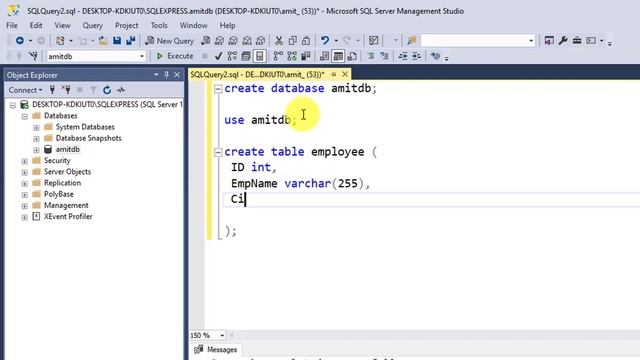Select the XEvent Profiler tree item
This screenshot has height=360, width=640.
(x=68, y=216)
